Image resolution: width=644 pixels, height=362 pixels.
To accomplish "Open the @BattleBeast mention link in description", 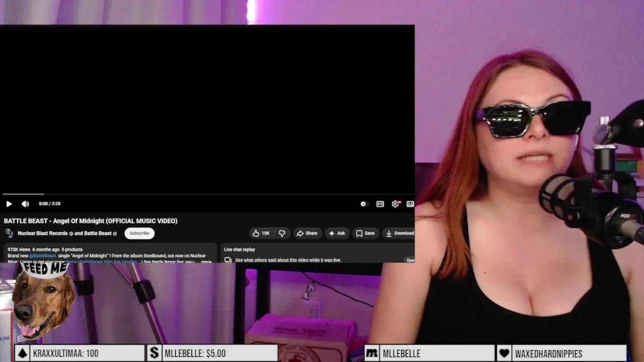I will tap(43, 256).
